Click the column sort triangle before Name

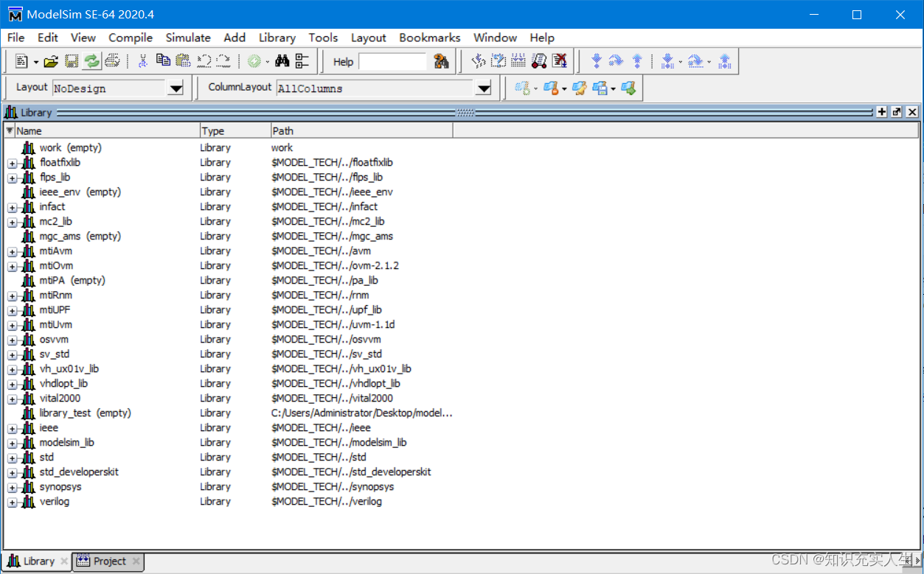click(10, 131)
